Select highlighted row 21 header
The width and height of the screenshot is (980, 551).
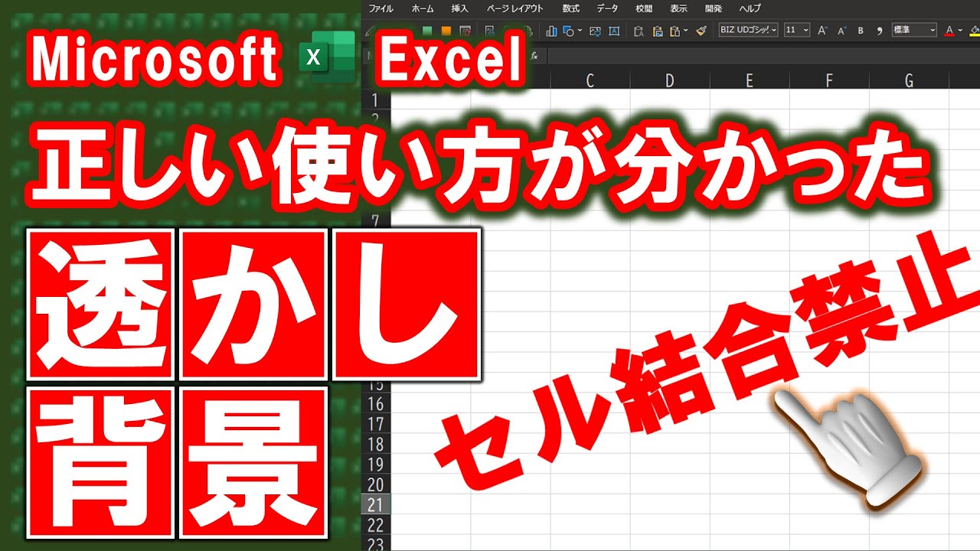click(376, 504)
